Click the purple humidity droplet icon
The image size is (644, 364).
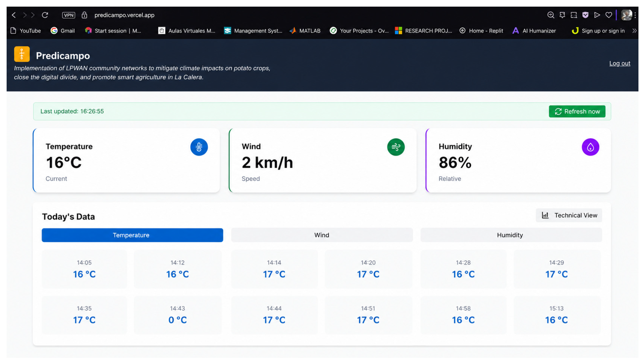tap(590, 147)
